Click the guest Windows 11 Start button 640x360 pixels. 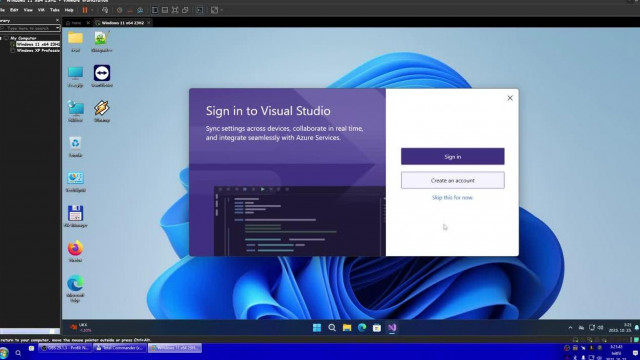click(x=317, y=328)
